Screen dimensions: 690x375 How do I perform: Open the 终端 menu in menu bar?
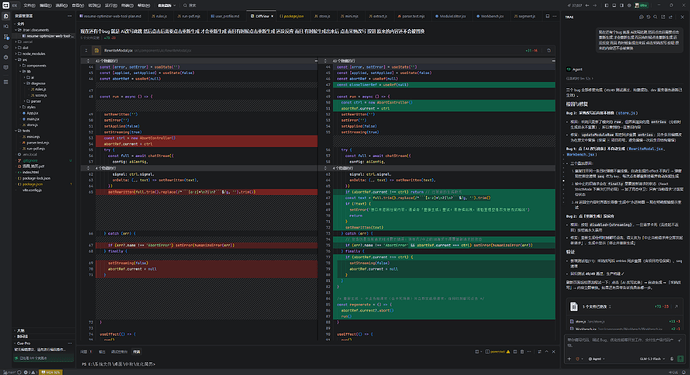tap(127, 5)
